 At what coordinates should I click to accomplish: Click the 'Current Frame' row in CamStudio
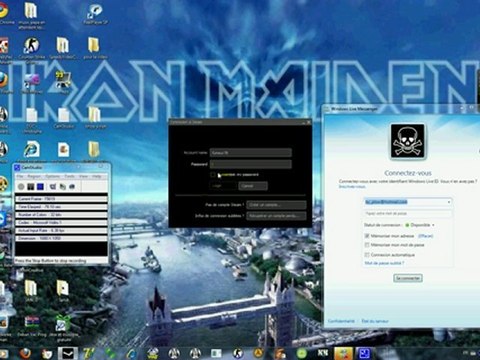(61, 199)
